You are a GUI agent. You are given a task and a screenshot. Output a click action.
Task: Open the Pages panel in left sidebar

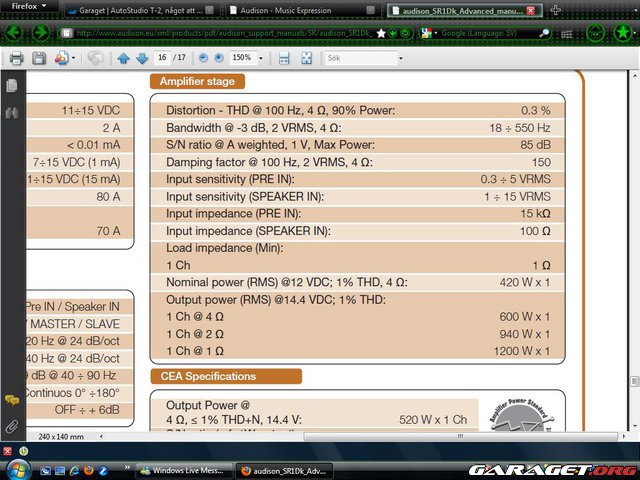point(12,86)
